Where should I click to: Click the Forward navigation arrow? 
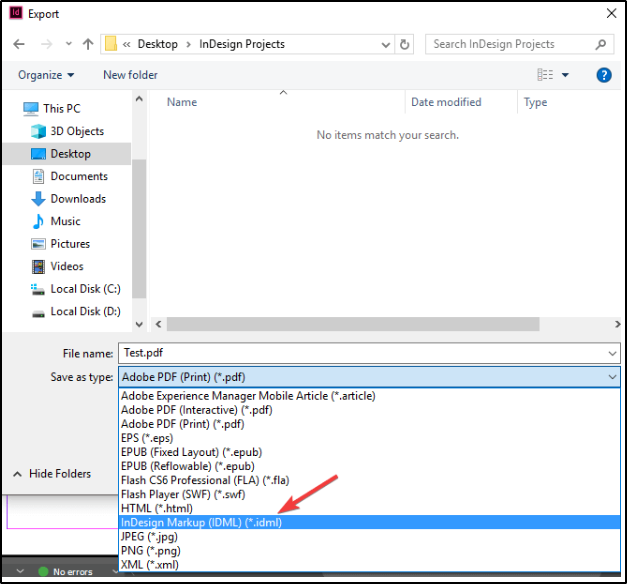pyautogui.click(x=46, y=44)
